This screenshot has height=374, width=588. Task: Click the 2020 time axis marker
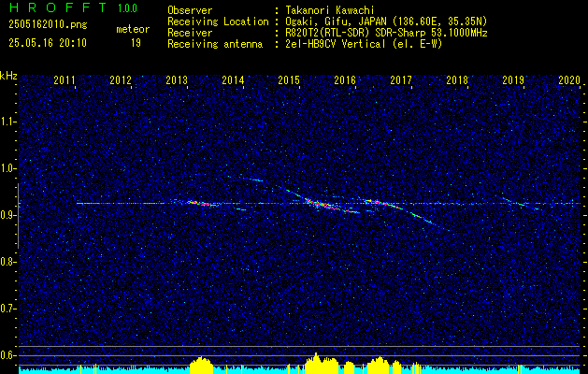[569, 79]
